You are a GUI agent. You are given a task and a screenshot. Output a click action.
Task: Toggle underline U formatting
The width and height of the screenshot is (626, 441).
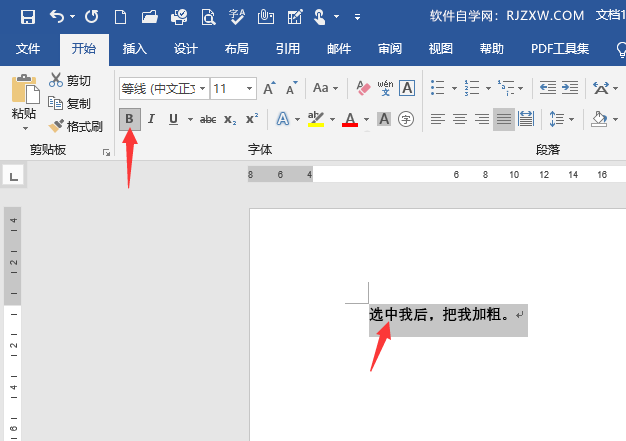pyautogui.click(x=173, y=119)
